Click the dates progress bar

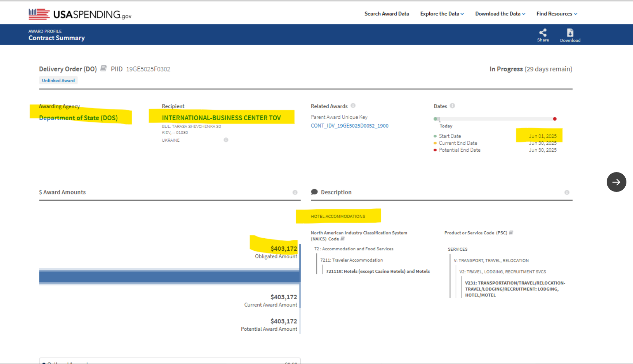[496, 119]
